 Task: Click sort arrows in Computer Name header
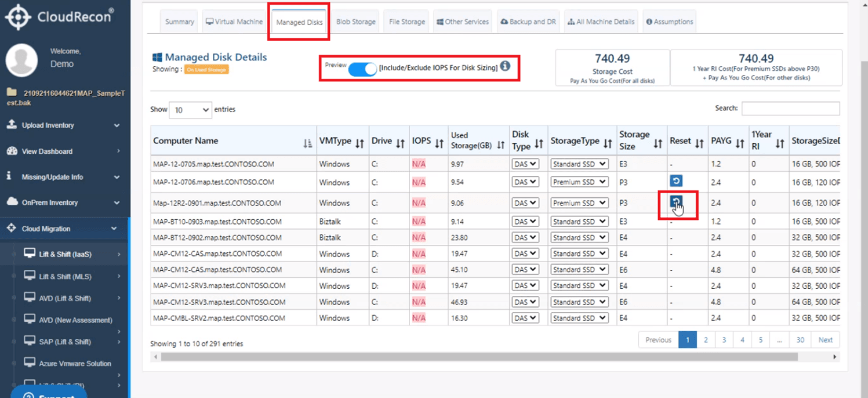(x=307, y=143)
